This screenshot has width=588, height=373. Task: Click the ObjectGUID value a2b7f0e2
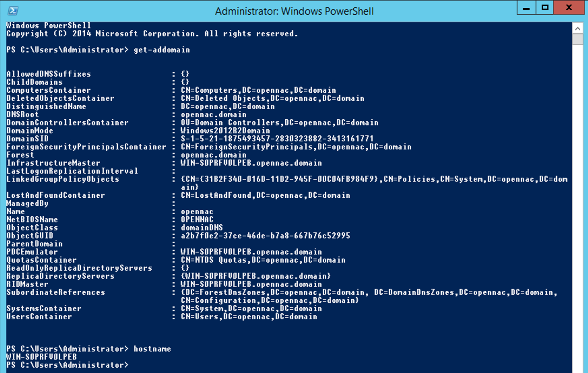click(265, 236)
